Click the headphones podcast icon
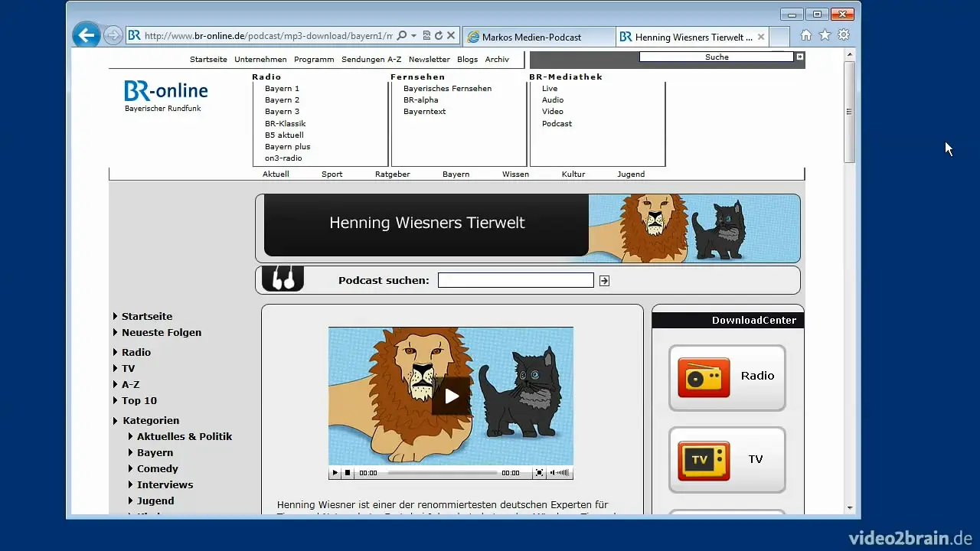Screen dimensions: 980x551 pyautogui.click(x=283, y=279)
